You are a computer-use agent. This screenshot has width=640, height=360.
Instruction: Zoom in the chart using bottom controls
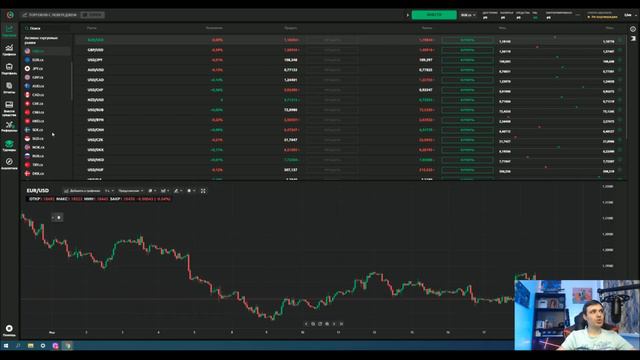pyautogui.click(x=327, y=324)
